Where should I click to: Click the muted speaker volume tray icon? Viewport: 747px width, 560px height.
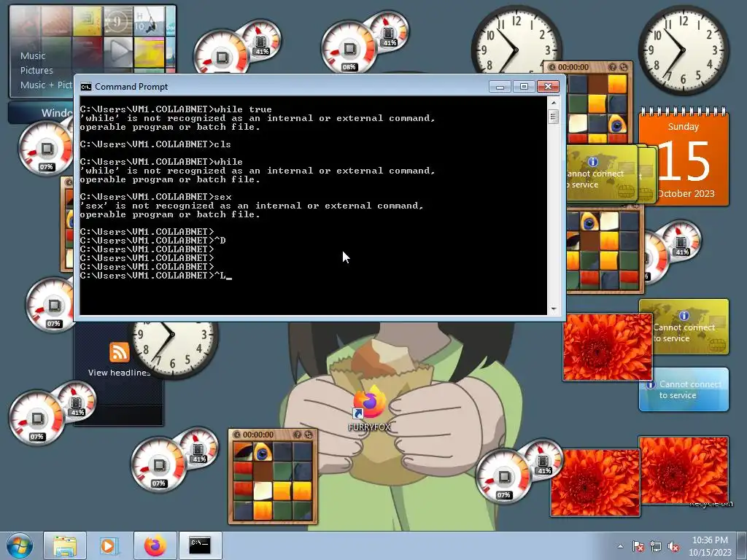pyautogui.click(x=673, y=546)
